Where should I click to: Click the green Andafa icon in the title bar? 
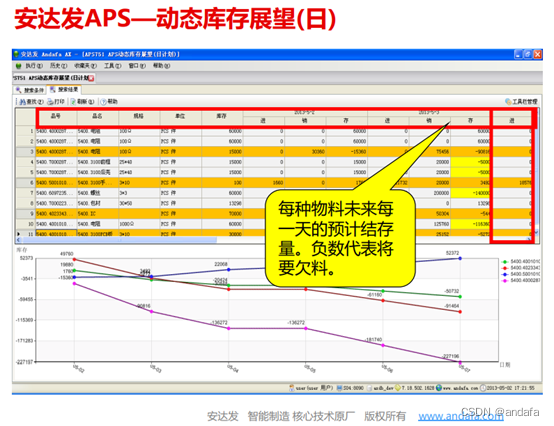click(x=16, y=54)
